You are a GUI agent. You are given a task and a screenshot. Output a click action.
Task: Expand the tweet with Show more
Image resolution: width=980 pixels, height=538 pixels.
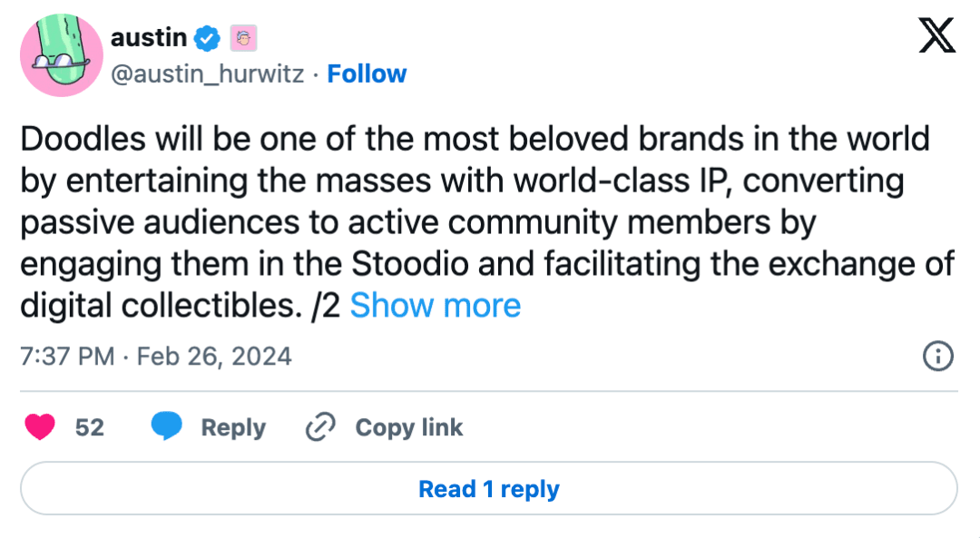click(x=435, y=306)
